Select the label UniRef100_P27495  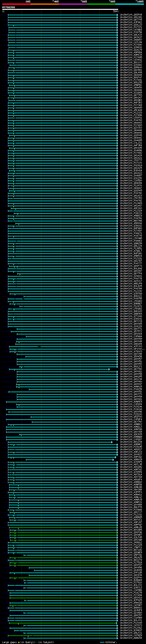click(131, 58)
